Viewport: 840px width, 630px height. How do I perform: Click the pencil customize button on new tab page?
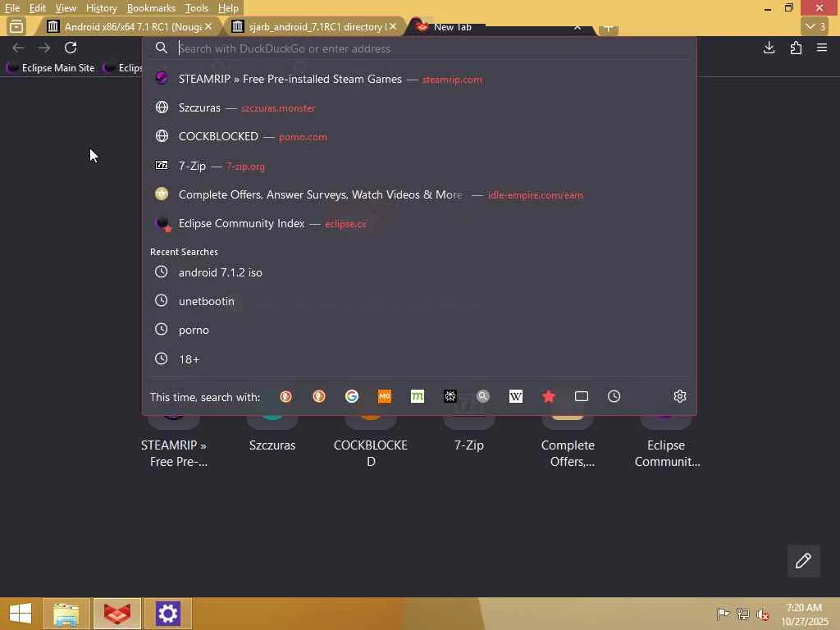point(803,561)
